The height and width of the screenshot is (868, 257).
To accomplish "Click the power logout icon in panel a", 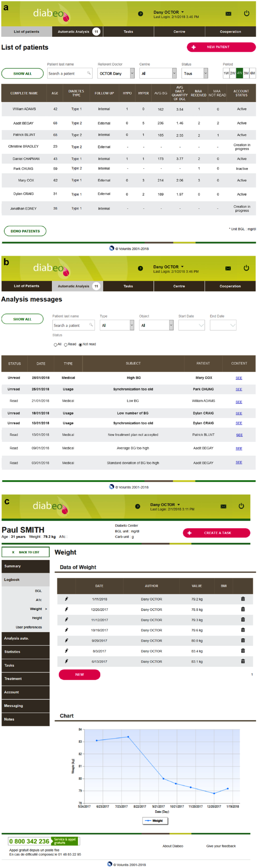I will (x=247, y=13).
